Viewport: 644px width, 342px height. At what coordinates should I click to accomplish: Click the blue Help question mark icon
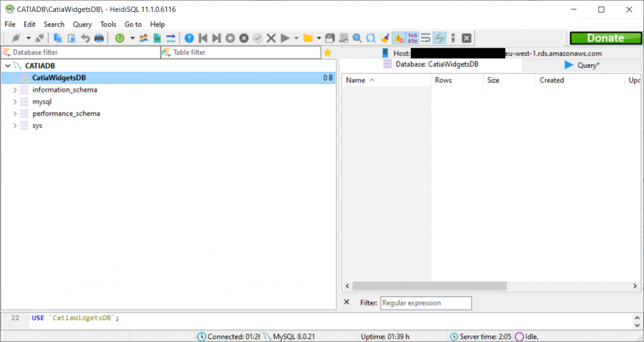pyautogui.click(x=189, y=38)
